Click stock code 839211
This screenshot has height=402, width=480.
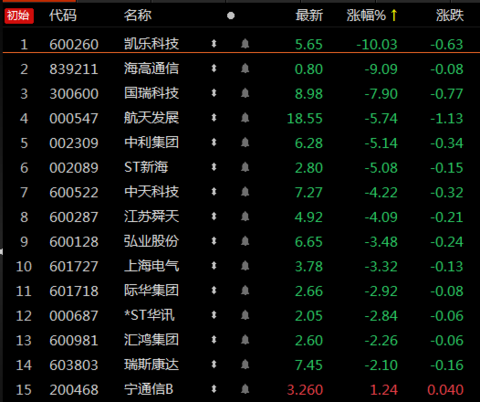click(74, 69)
